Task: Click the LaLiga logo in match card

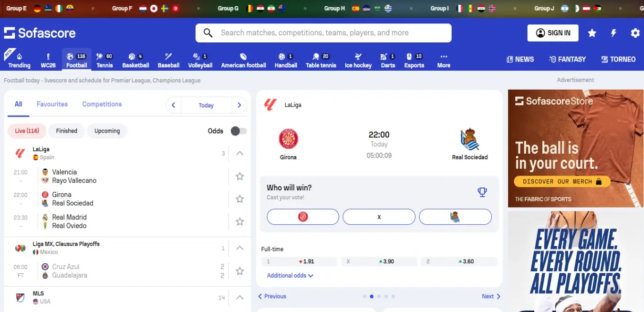Action: click(x=270, y=105)
